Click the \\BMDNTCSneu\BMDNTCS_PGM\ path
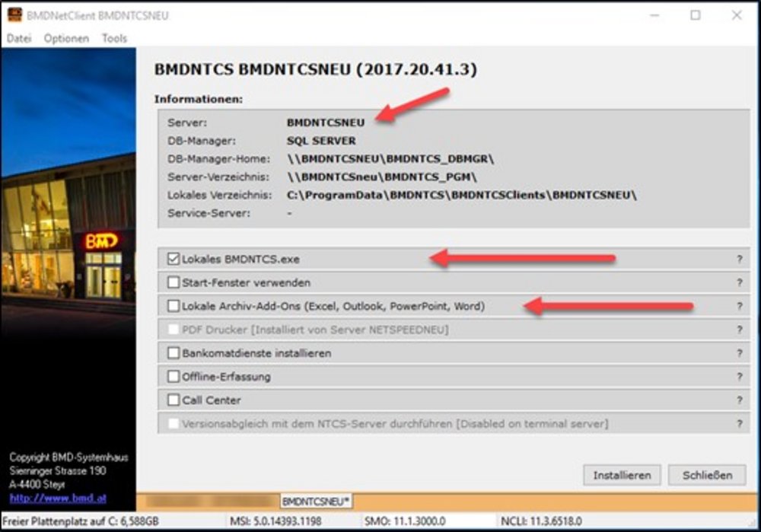 click(382, 177)
